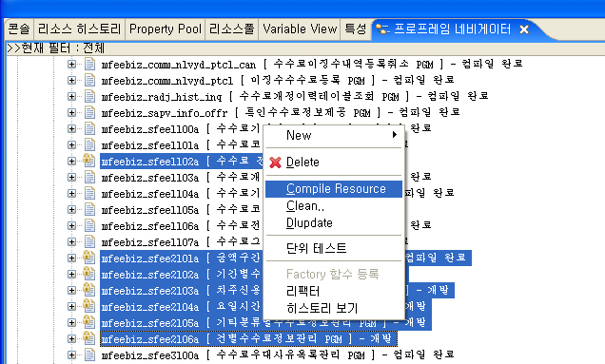Switch to the 특성 tab
The image size is (605, 364).
(356, 29)
